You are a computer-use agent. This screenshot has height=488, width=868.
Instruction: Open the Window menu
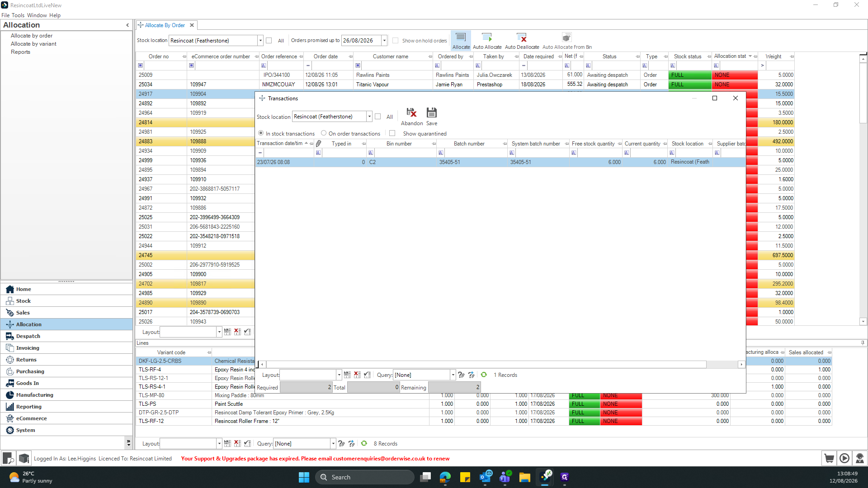pos(37,15)
